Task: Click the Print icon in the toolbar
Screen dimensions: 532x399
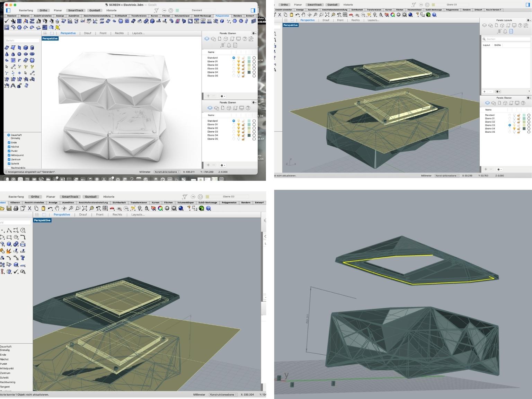Action: (x=16, y=209)
